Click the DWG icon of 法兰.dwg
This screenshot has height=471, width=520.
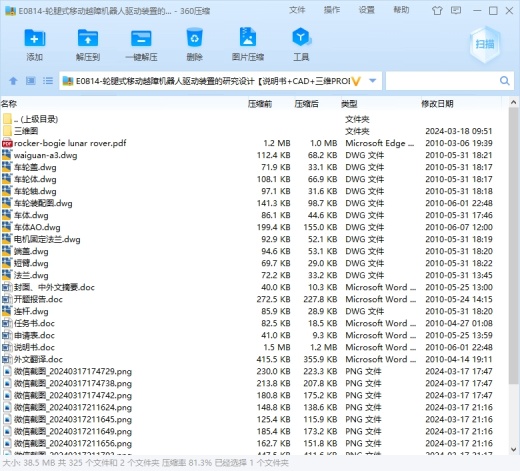coord(7,275)
